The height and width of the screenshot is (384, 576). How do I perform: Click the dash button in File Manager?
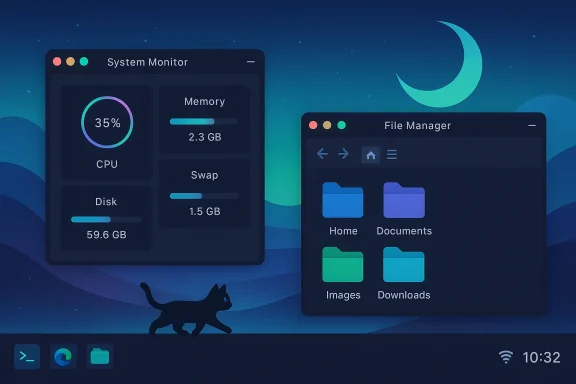pos(532,126)
